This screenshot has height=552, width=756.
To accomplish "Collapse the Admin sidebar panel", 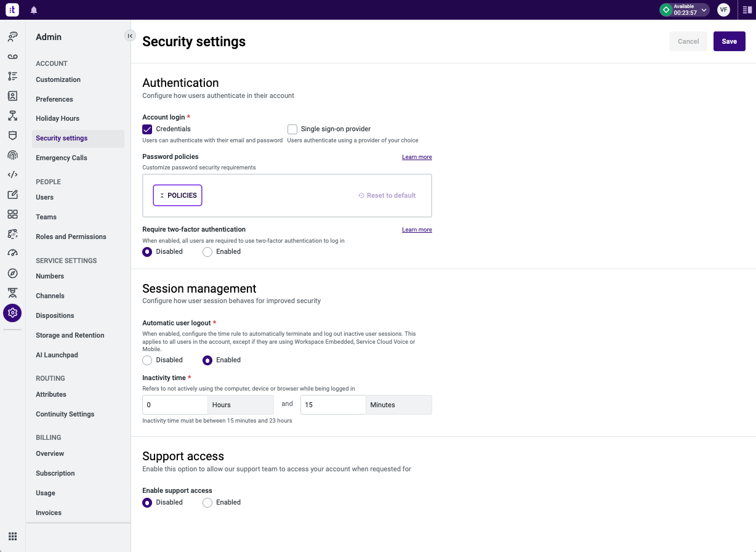I will coord(130,36).
